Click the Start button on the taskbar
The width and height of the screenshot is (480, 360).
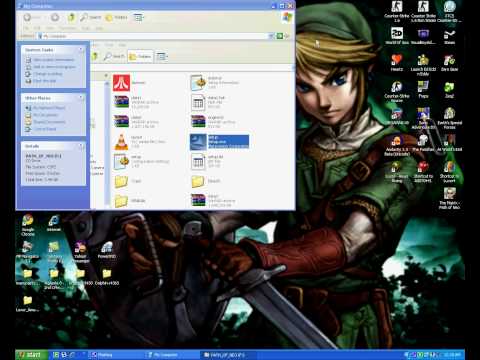click(31, 355)
